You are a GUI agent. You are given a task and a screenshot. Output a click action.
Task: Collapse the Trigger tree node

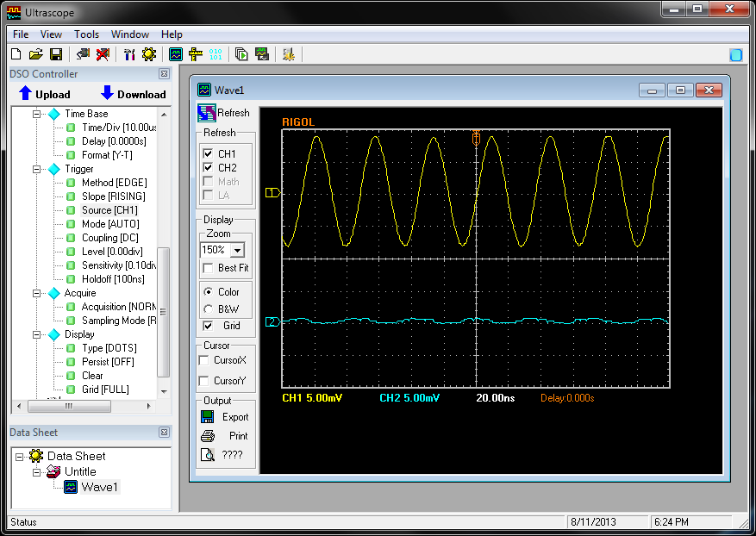tap(36, 169)
